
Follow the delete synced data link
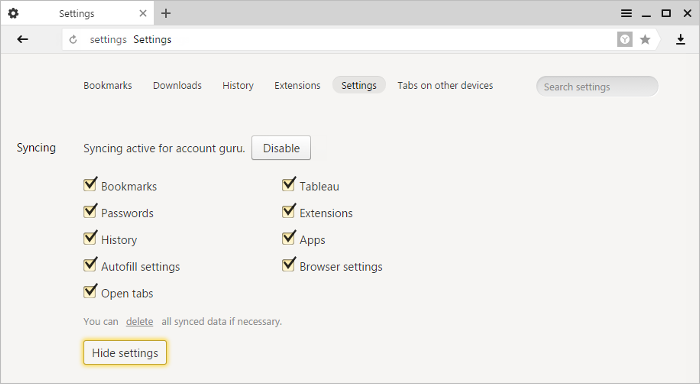click(139, 321)
